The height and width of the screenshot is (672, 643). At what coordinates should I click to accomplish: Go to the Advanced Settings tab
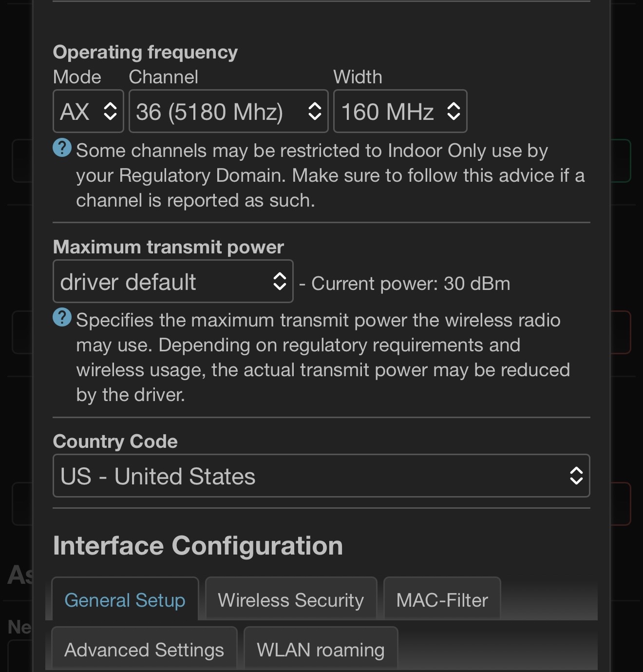coord(144,650)
